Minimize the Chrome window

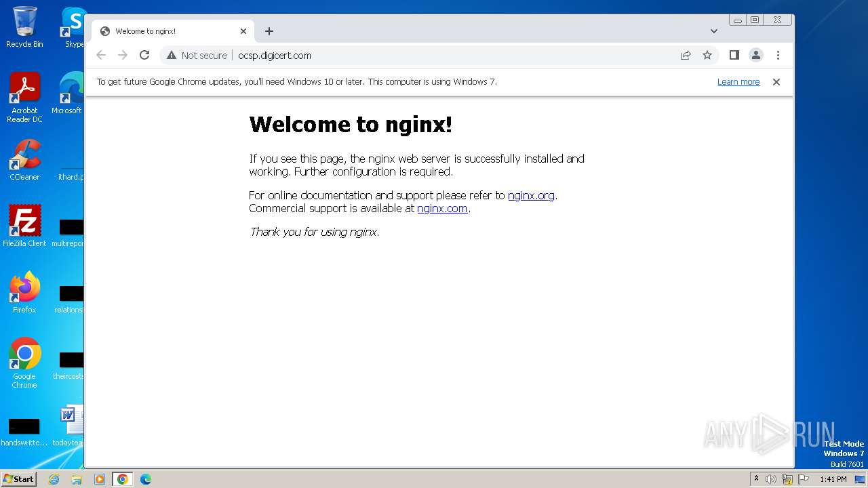(x=738, y=20)
